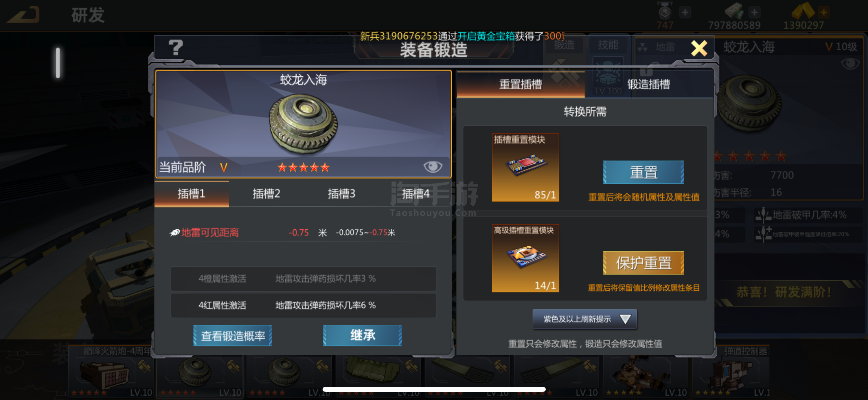Open 查看锻造概率 probability view
Viewport: 868px width, 400px height.
233,336
